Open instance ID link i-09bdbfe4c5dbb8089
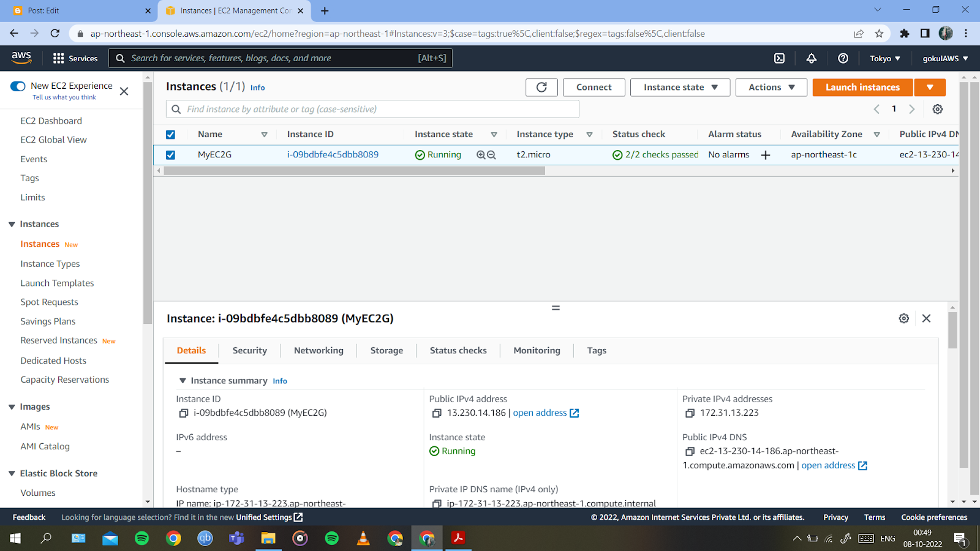This screenshot has height=551, width=980. pos(333,155)
